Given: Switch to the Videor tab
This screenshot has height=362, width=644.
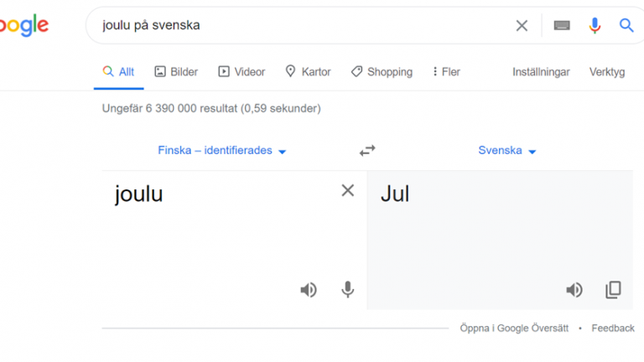Looking at the screenshot, I should pos(241,72).
